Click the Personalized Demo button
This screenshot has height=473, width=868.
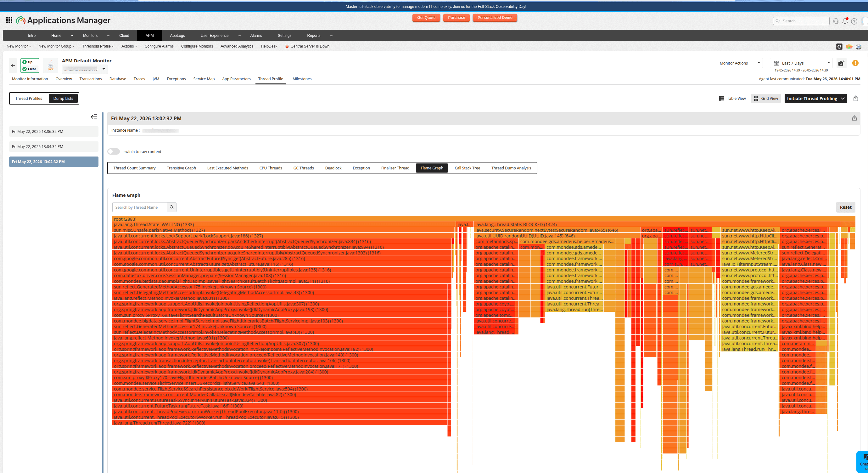[x=495, y=18]
